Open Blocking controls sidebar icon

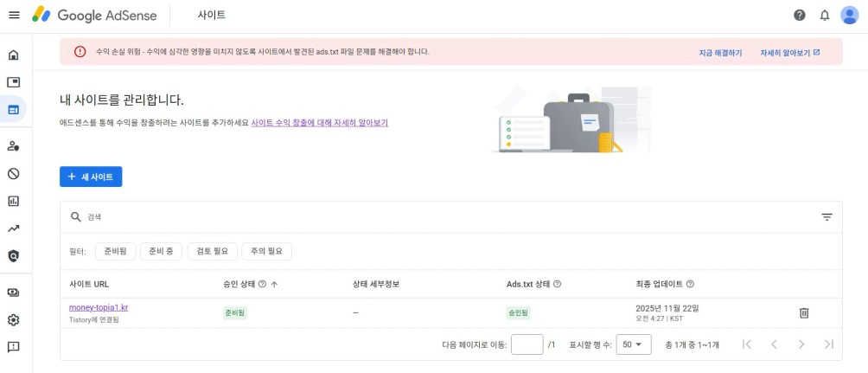(14, 173)
